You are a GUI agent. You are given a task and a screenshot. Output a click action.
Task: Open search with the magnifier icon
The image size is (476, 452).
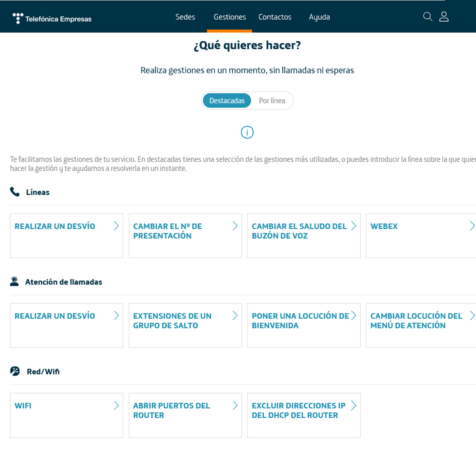tap(427, 17)
